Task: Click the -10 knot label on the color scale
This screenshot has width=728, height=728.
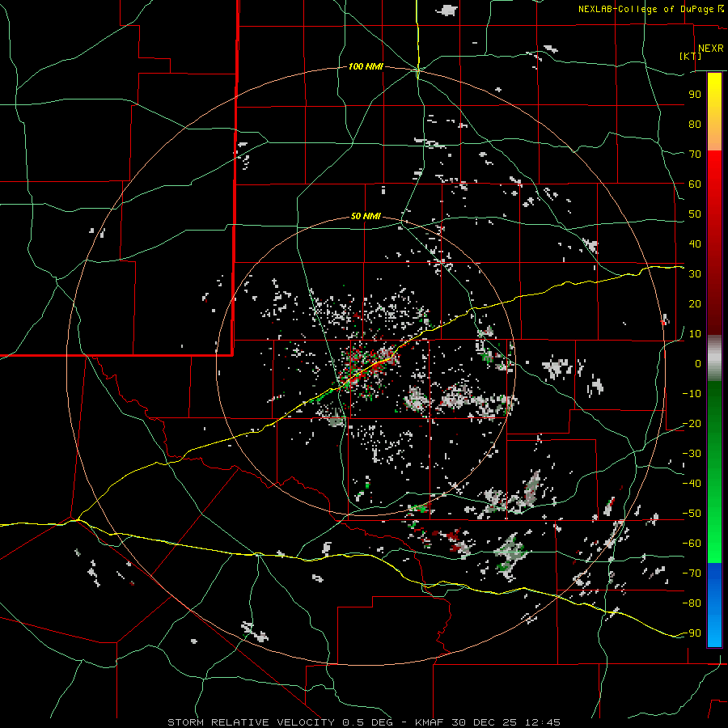Action: (x=692, y=394)
